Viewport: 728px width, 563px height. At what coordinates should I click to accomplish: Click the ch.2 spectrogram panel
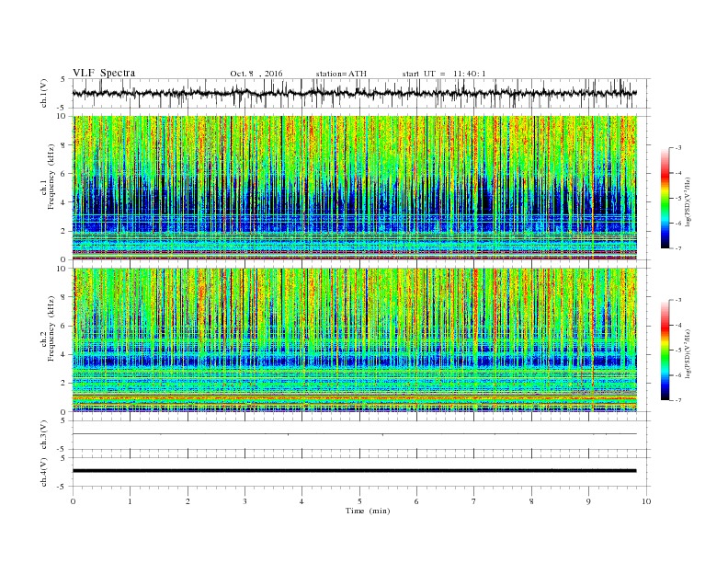pyautogui.click(x=355, y=339)
